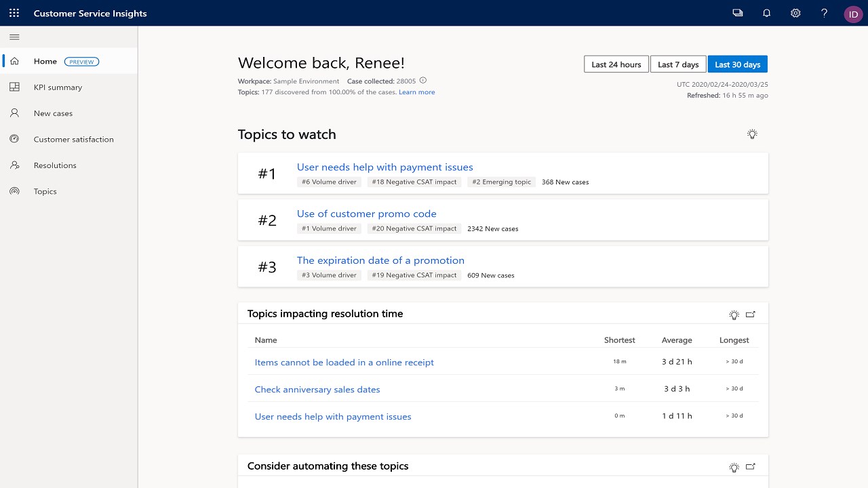Show lightbulb insight for resolution time card
The width and height of the screenshot is (868, 488).
click(734, 314)
